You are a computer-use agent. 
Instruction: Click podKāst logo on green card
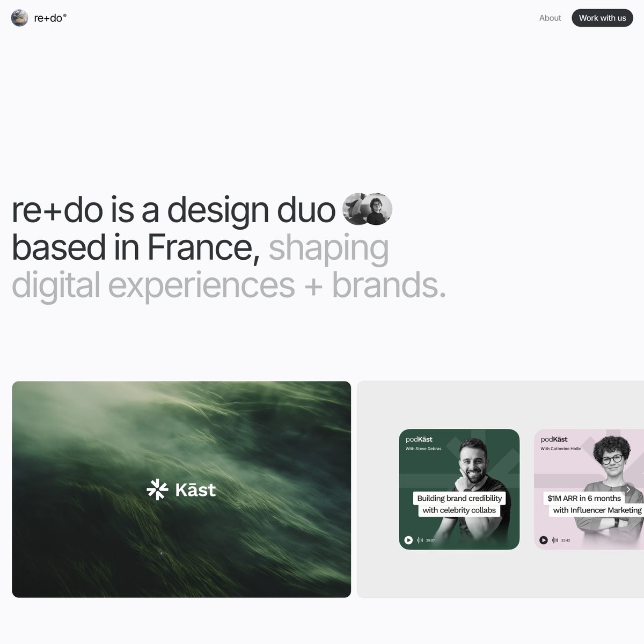click(x=419, y=439)
